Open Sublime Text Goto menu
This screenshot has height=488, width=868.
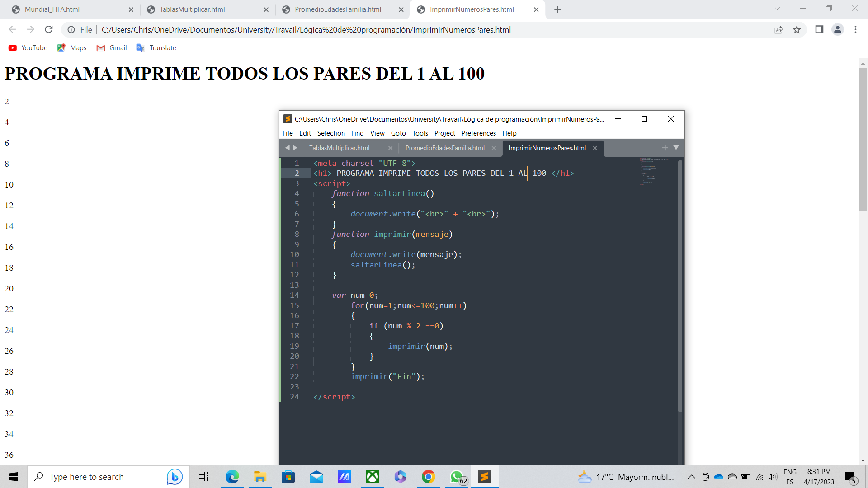pyautogui.click(x=398, y=133)
